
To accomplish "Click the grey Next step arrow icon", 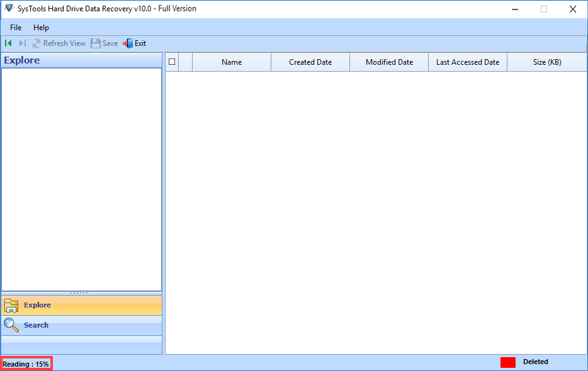I will point(23,43).
